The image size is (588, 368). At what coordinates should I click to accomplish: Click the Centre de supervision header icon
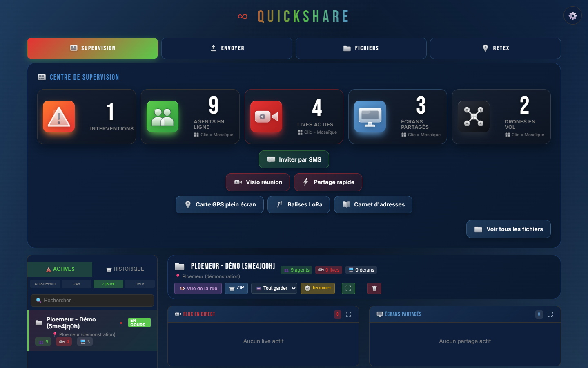click(42, 77)
